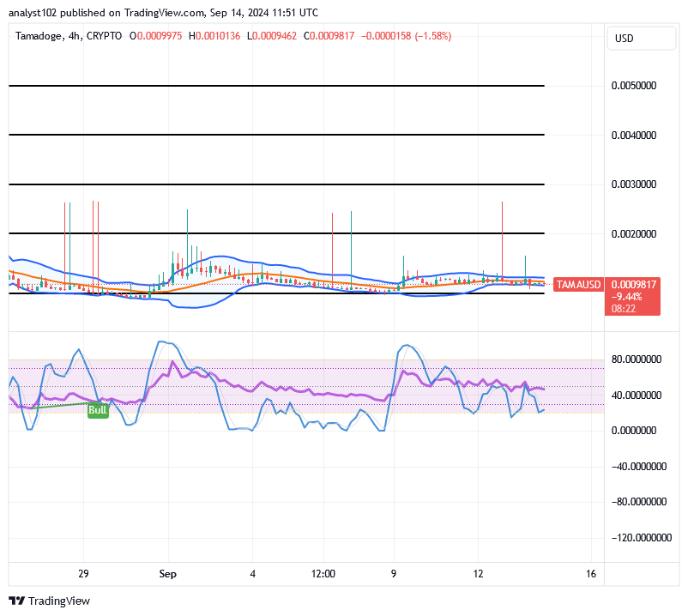Select the red TAMAUSD ticker flag
The image size is (688, 616).
click(x=578, y=284)
